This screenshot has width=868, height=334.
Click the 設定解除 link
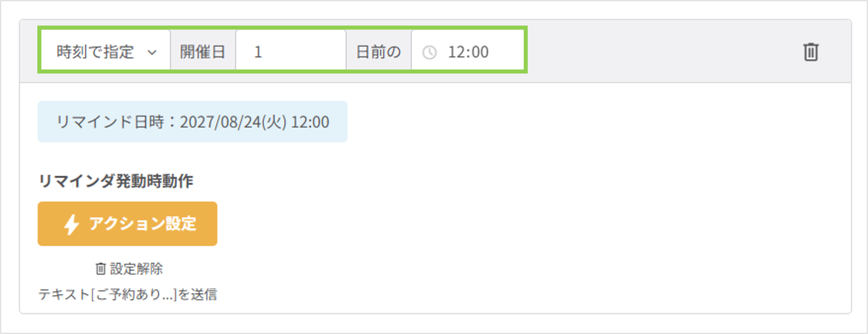[x=129, y=269]
